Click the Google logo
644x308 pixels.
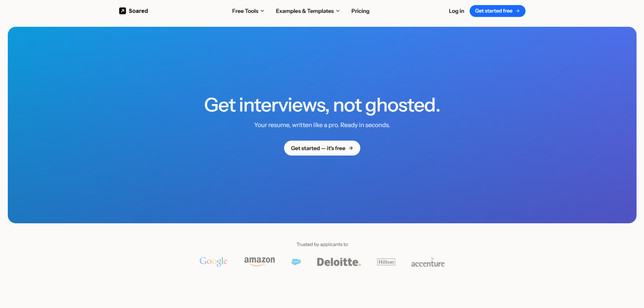[213, 262]
